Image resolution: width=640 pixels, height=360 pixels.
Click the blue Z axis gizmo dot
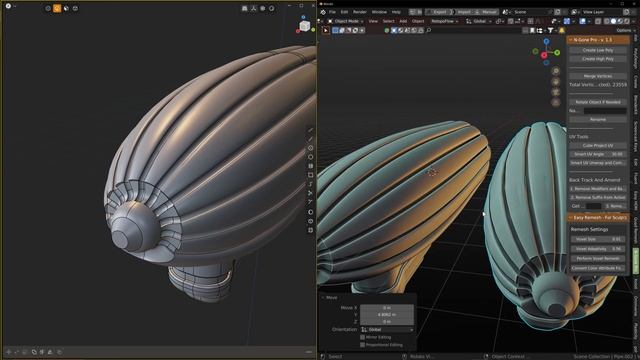click(546, 42)
